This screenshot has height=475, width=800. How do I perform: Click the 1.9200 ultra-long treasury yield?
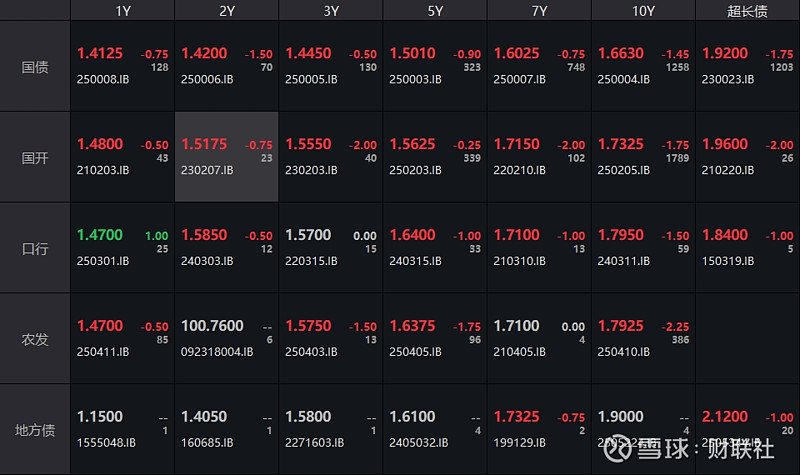pyautogui.click(x=725, y=53)
